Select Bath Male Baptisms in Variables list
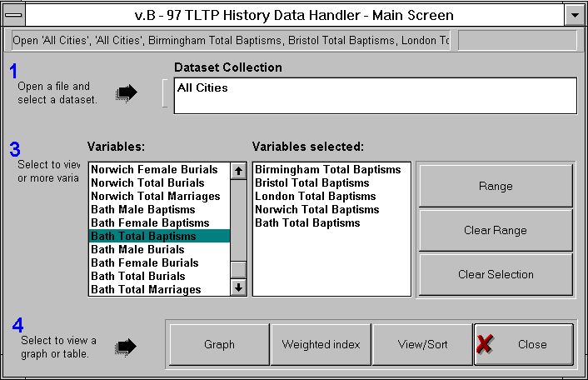Screen dimensions: 588x380 pyautogui.click(x=143, y=209)
